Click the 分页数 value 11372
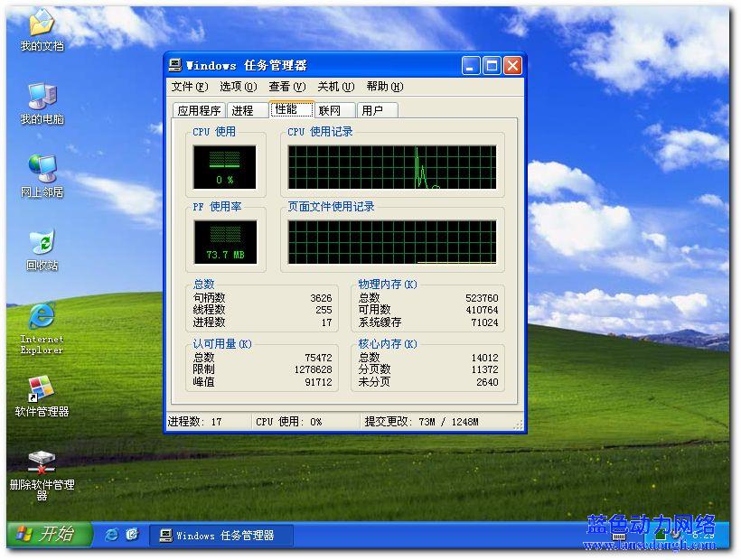The width and height of the screenshot is (741, 560). coord(485,369)
